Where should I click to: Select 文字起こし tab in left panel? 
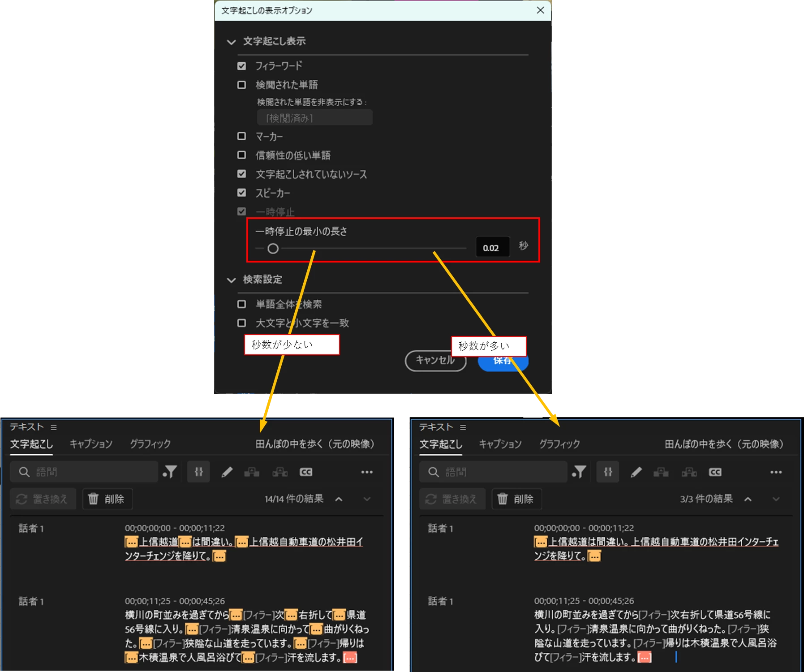click(31, 444)
